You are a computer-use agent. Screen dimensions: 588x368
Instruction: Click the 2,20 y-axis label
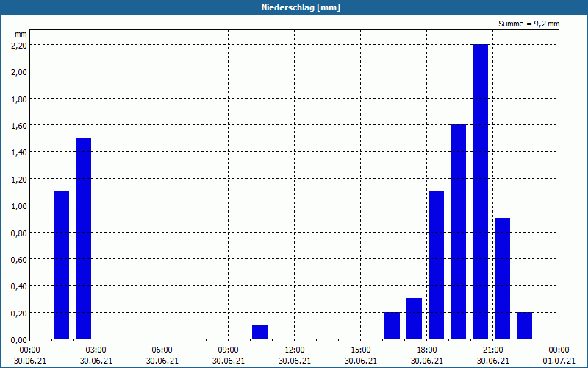[x=19, y=45]
